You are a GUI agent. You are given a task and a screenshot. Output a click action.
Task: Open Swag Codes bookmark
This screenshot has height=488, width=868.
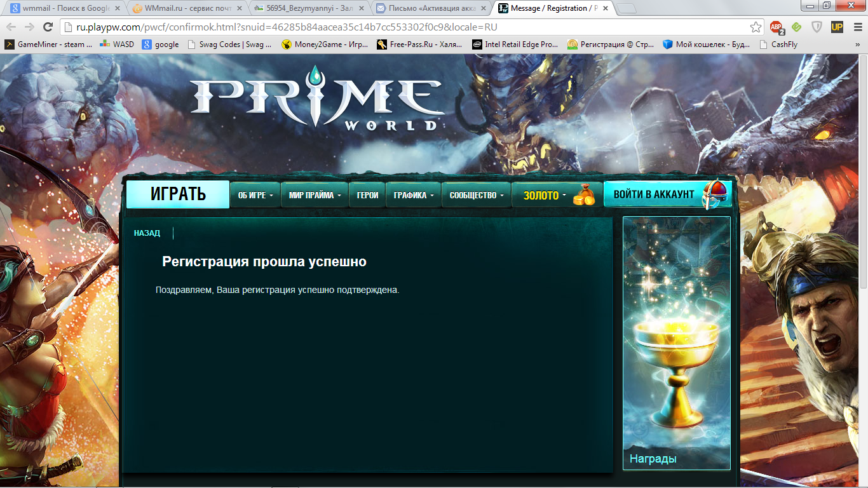pos(229,44)
